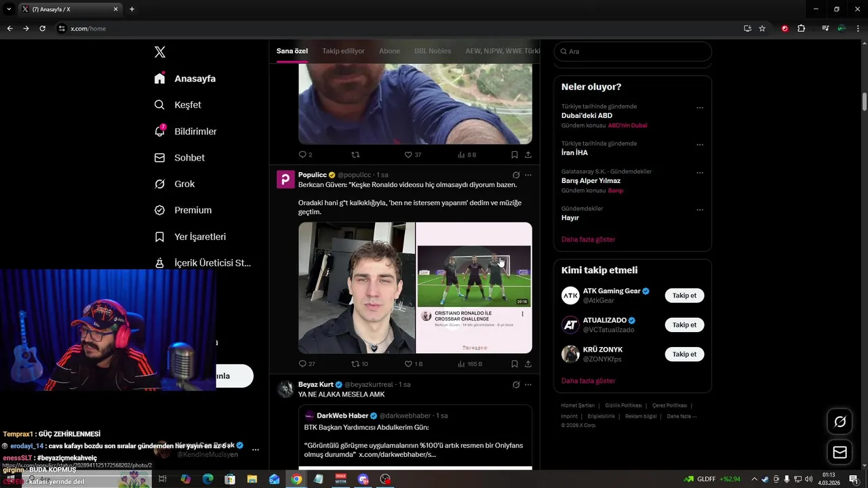Image resolution: width=868 pixels, height=488 pixels.
Task: Repost icon on Populicc post
Action: coord(355,364)
